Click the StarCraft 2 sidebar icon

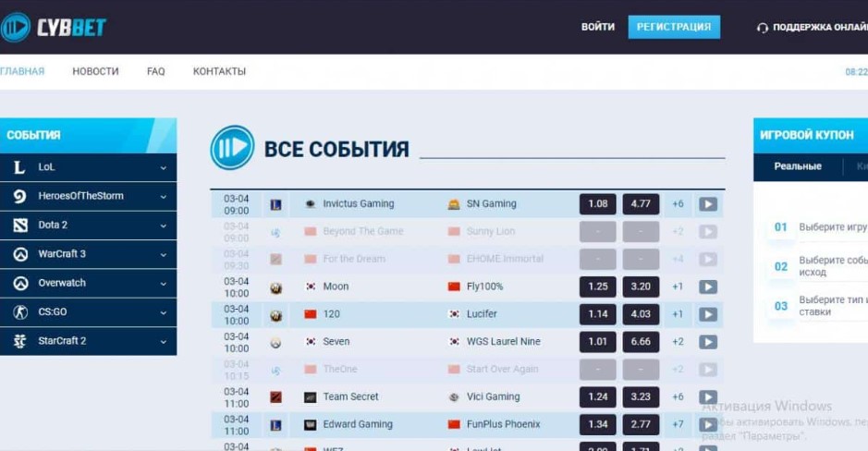(20, 341)
